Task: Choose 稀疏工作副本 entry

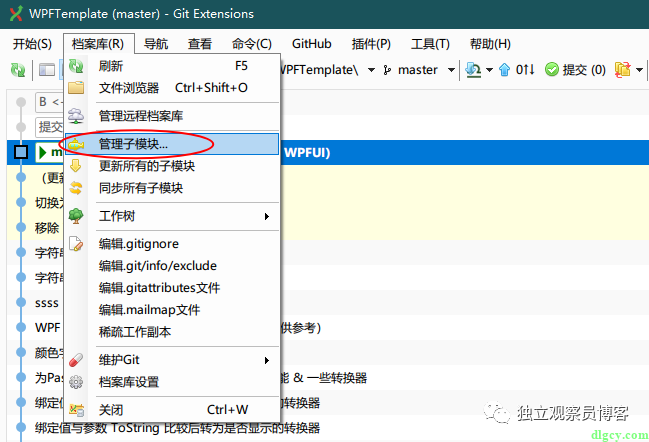Action: click(x=172, y=332)
